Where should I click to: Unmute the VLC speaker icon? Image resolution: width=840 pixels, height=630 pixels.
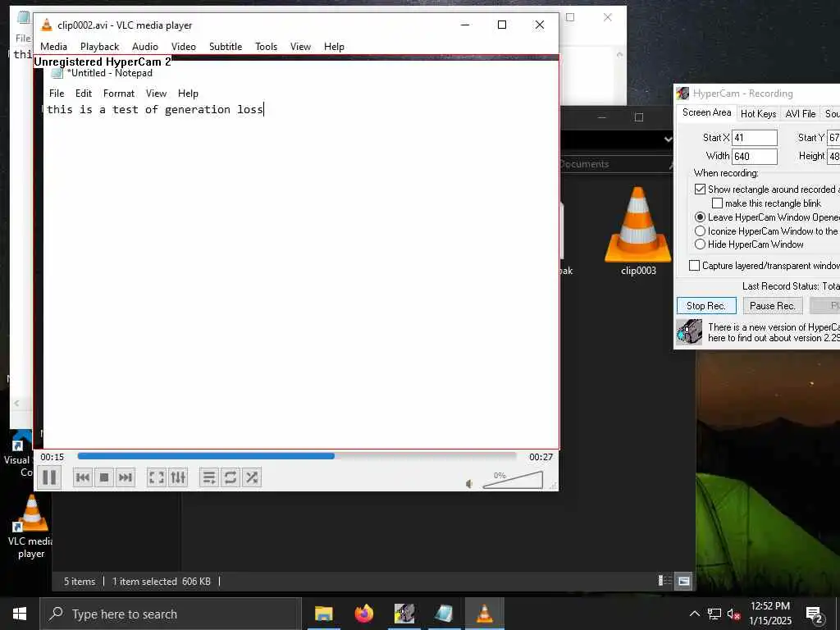pos(469,484)
